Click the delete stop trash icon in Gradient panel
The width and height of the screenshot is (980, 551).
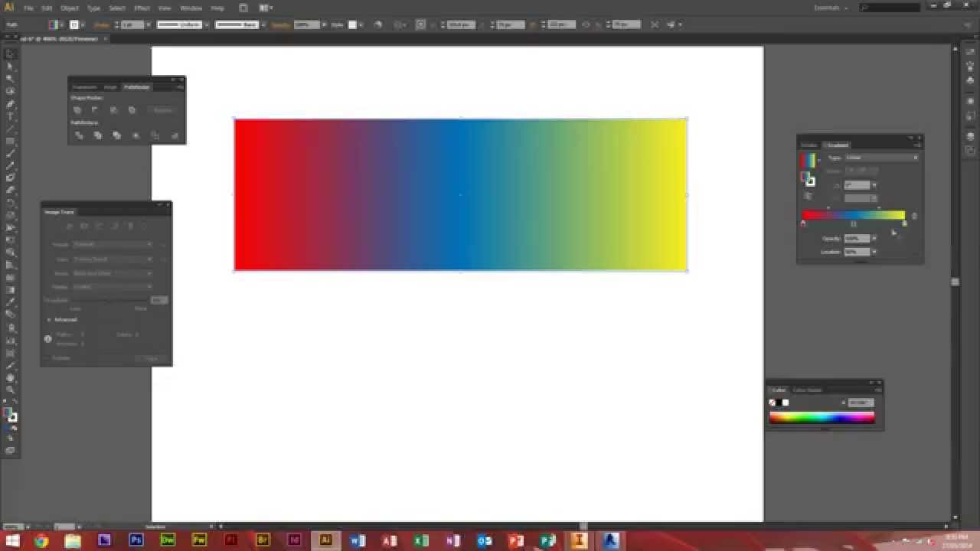click(914, 216)
